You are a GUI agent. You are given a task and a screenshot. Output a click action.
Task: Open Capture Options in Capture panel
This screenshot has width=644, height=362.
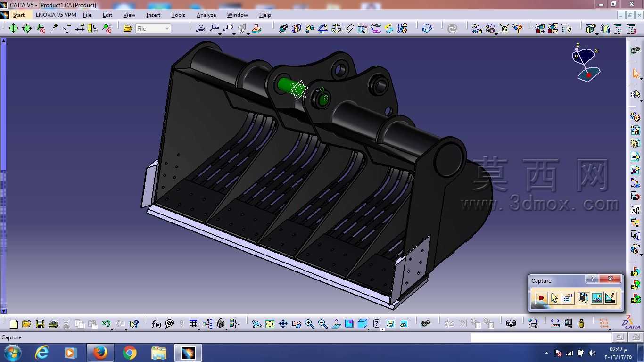568,298
